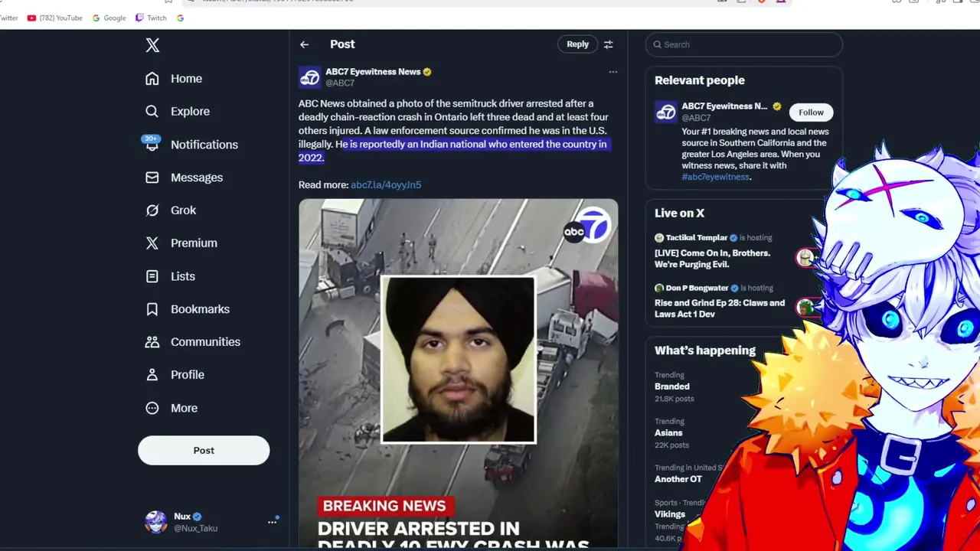Viewport: 980px width, 551px height.
Task: Open the Twitch bookmark
Action: [x=151, y=18]
